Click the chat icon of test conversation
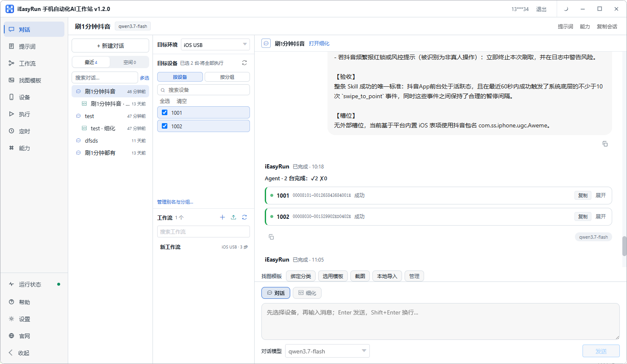The image size is (627, 364). point(78,116)
